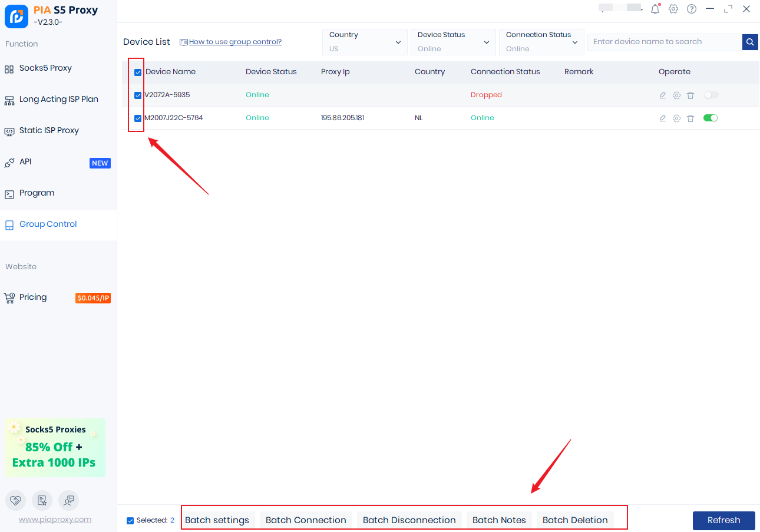
Task: Uncheck the select-all header checkbox
Action: (138, 72)
